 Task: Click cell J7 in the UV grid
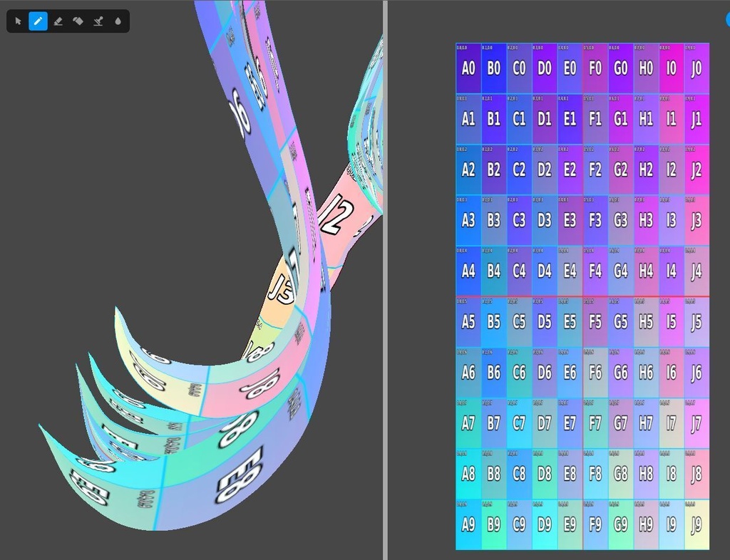(x=696, y=423)
